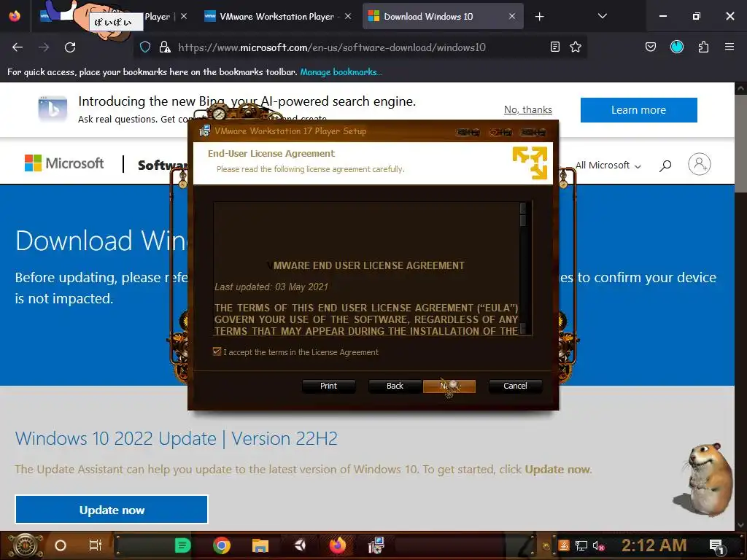This screenshot has height=560, width=747.
Task: Click the license text vertical scrollbar
Action: pyautogui.click(x=522, y=269)
